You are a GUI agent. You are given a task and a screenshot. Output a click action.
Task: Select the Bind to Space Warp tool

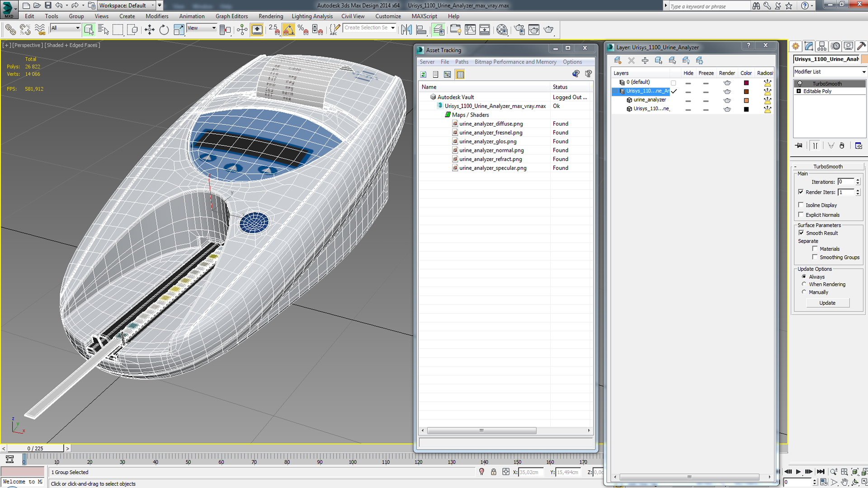[40, 30]
